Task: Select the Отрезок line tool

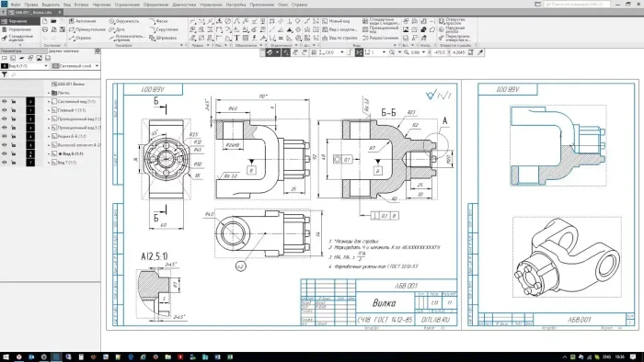Action: pos(81,38)
